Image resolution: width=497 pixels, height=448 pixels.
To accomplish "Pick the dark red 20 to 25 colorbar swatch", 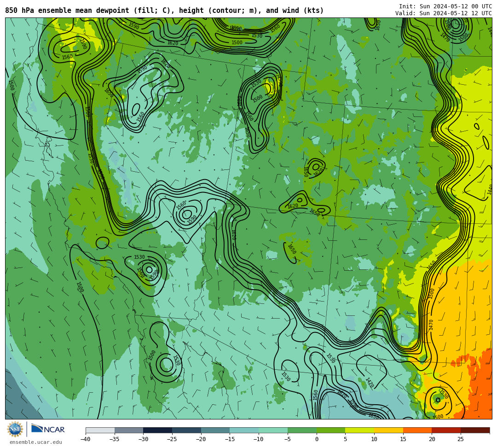I will coord(446,430).
